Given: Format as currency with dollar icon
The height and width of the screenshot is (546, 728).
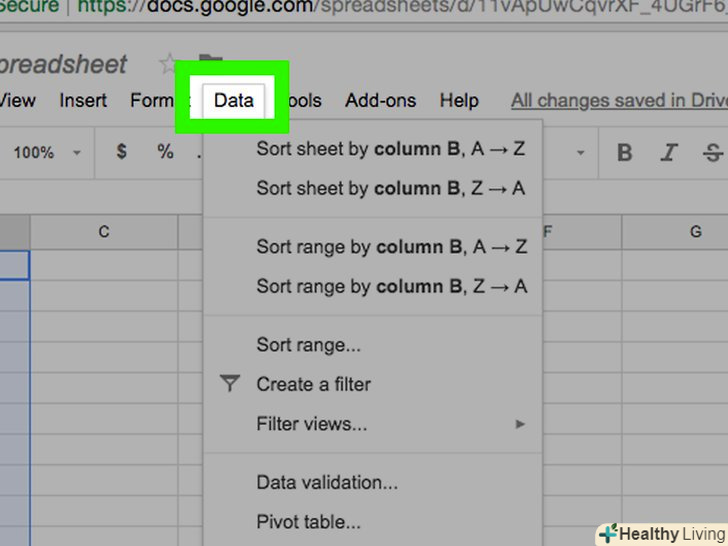Looking at the screenshot, I should (x=122, y=152).
